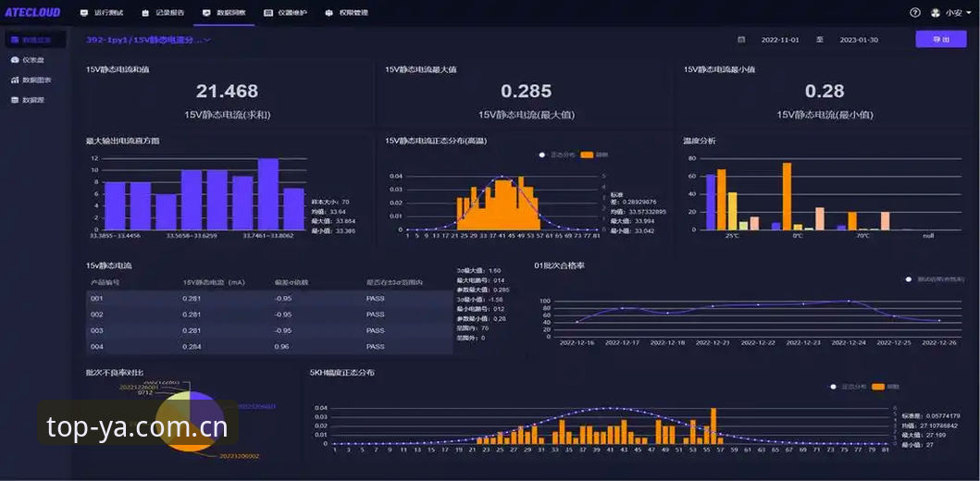Switch to the 记录报告 tab
Screen dimensions: 980x481
[x=163, y=13]
